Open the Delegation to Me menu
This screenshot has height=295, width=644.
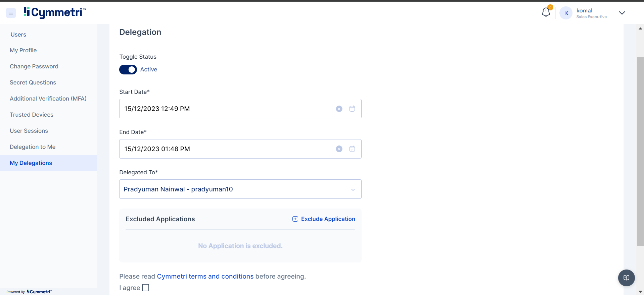(33, 147)
